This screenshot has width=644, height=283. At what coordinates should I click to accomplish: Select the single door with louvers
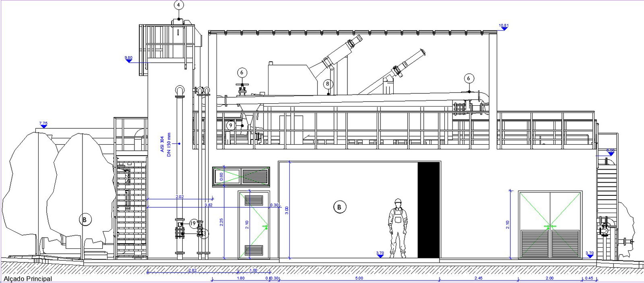pyautogui.click(x=254, y=225)
